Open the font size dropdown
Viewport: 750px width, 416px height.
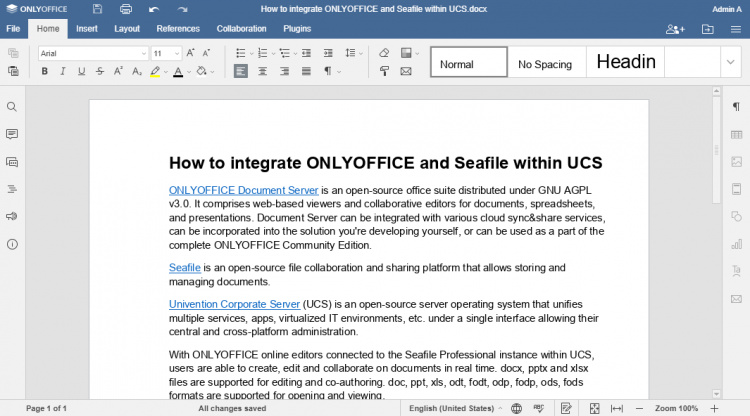(177, 54)
